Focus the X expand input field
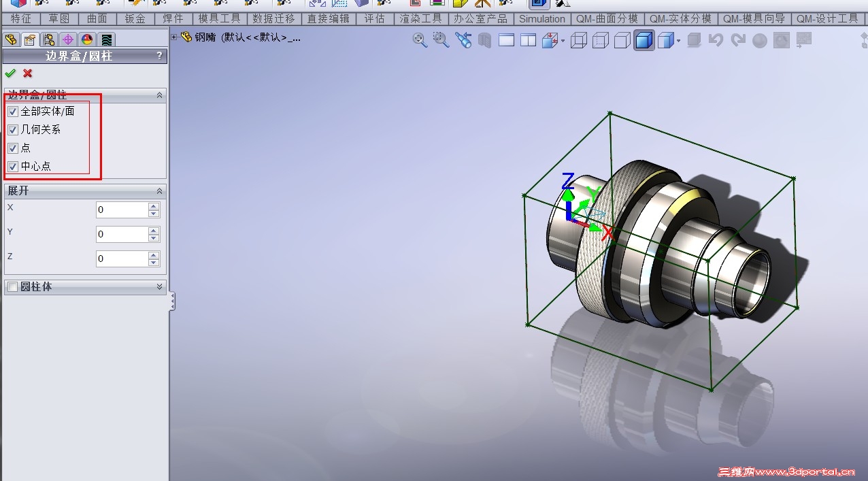This screenshot has height=481, width=868. (122, 210)
